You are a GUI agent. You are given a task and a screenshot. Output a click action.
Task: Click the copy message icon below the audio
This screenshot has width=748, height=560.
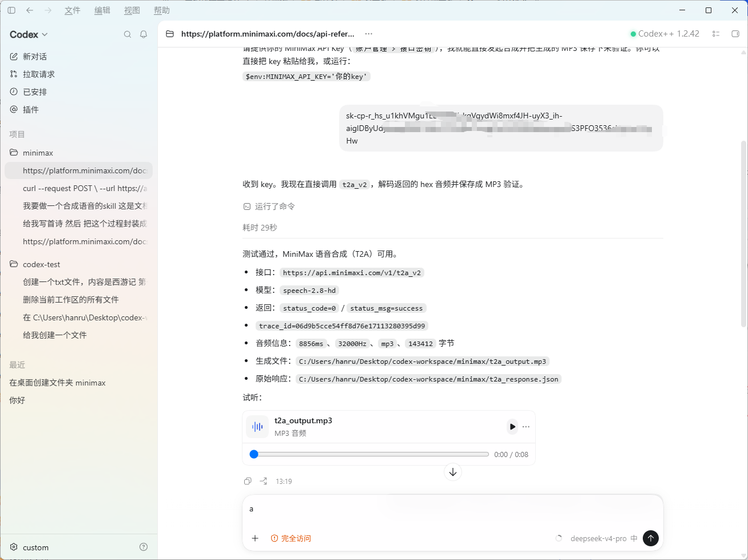pos(248,481)
